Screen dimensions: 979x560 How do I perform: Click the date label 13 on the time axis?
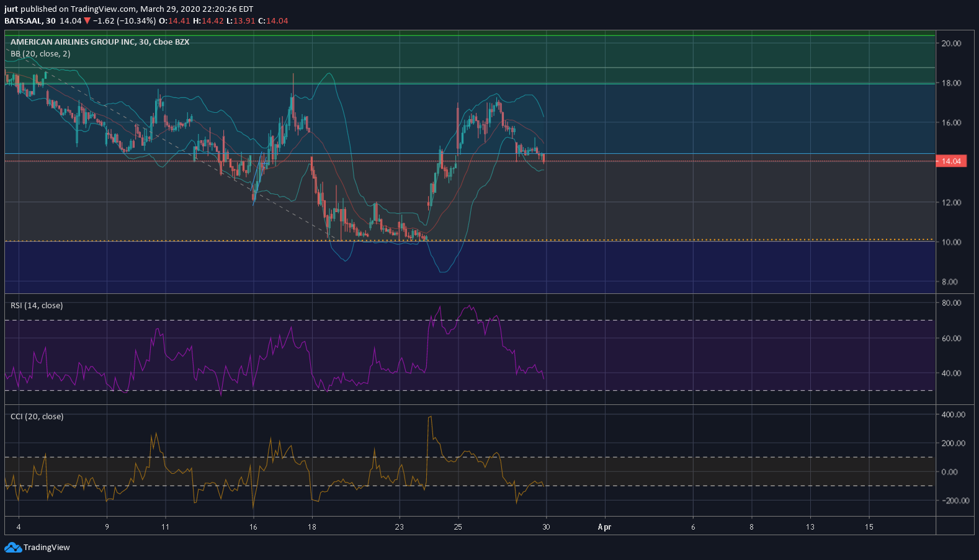click(x=810, y=527)
